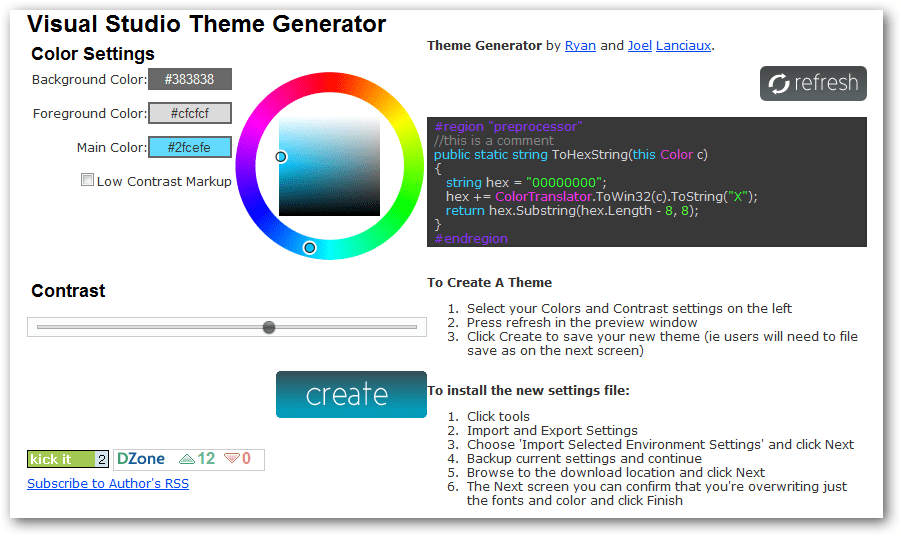Click the "string hex = "00000000";" code line
Screen dimensions: 901x536
click(x=526, y=182)
